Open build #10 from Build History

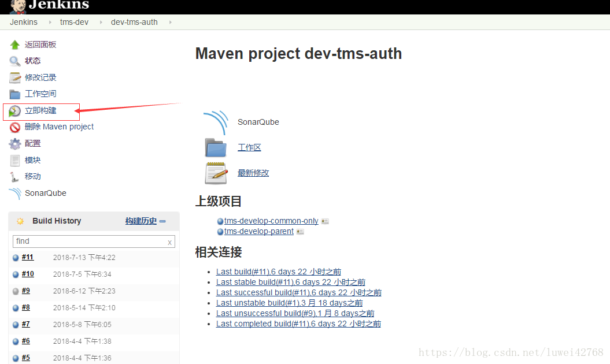coord(28,274)
